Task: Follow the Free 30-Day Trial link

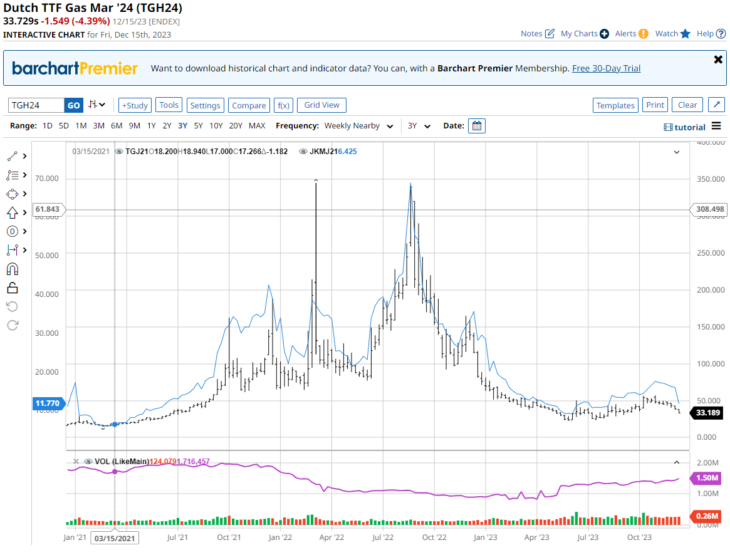Action: 606,68
